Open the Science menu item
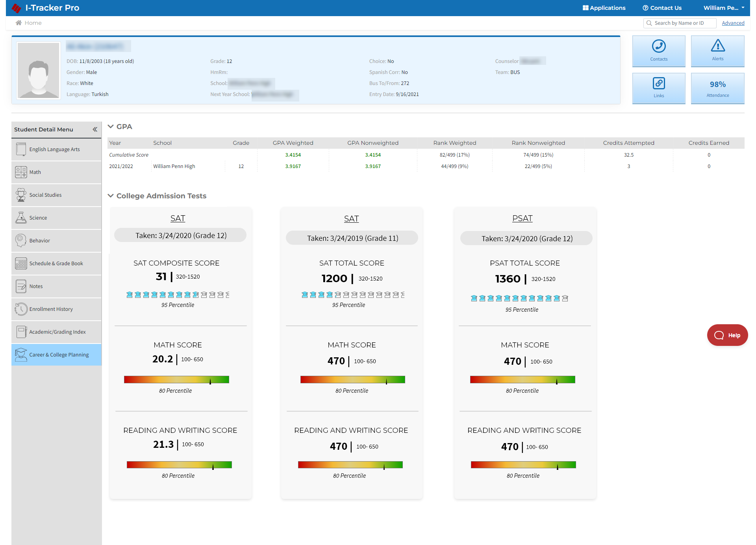The height and width of the screenshot is (545, 756). tap(56, 218)
